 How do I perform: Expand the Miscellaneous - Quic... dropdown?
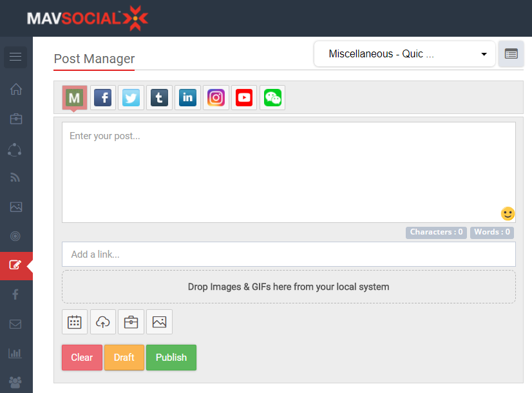coord(404,54)
